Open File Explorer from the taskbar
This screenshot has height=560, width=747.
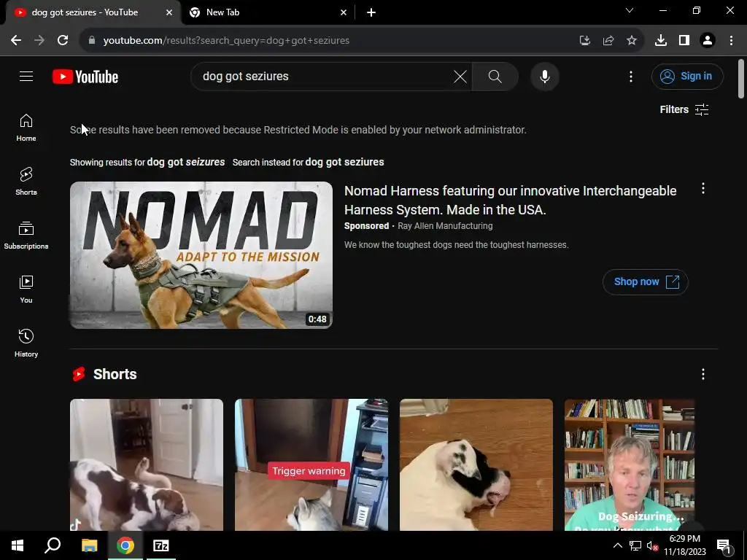(x=89, y=545)
